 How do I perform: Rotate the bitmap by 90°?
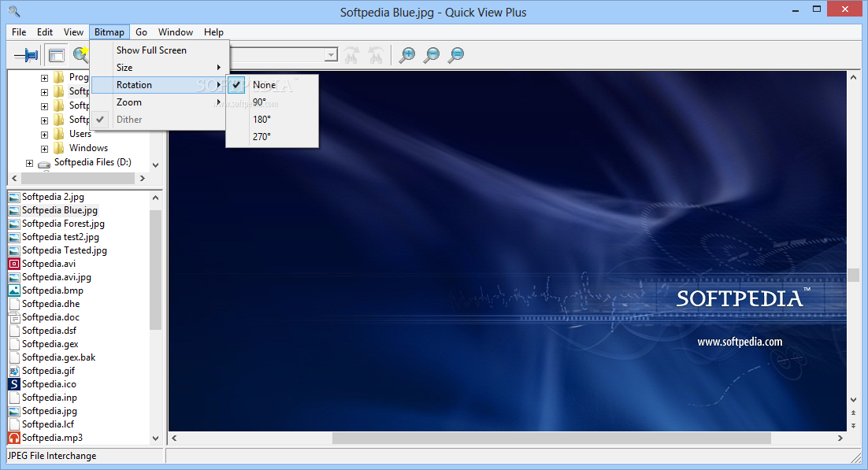click(273, 102)
